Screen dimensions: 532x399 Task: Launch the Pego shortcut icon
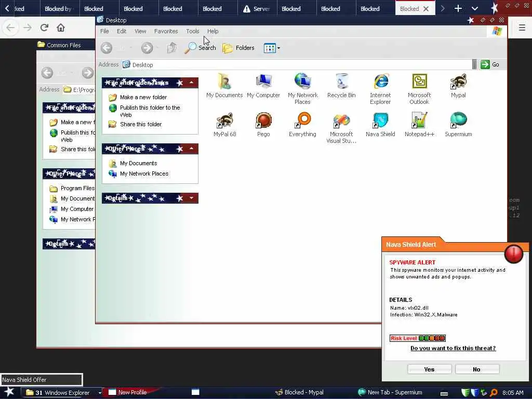tap(263, 125)
